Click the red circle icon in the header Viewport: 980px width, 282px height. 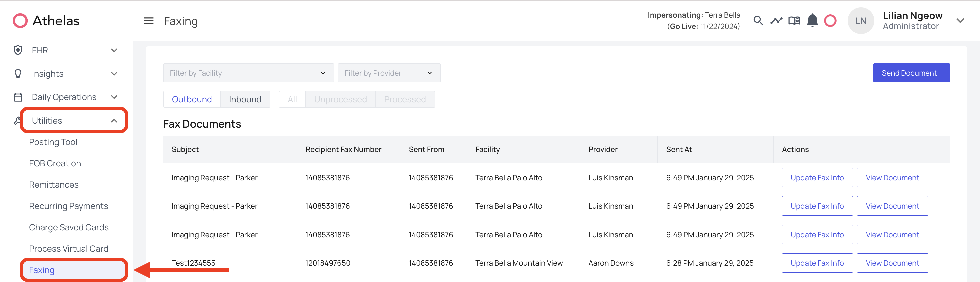(830, 21)
